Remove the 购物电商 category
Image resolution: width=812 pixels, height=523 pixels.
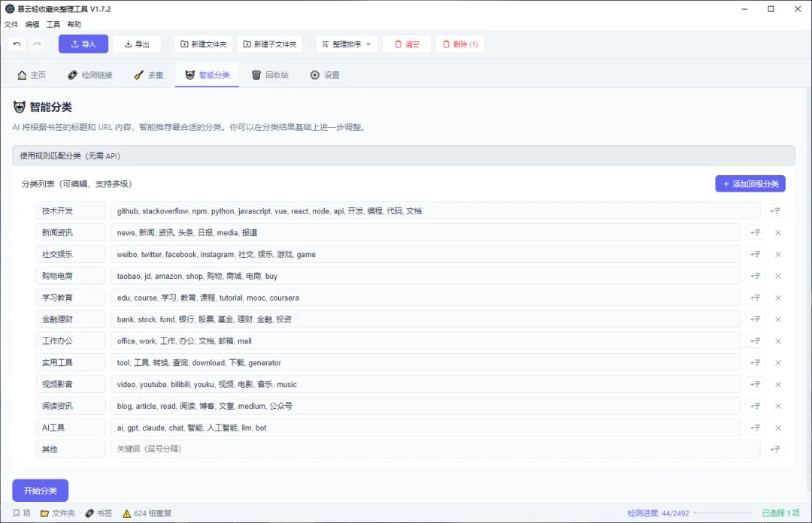point(778,276)
